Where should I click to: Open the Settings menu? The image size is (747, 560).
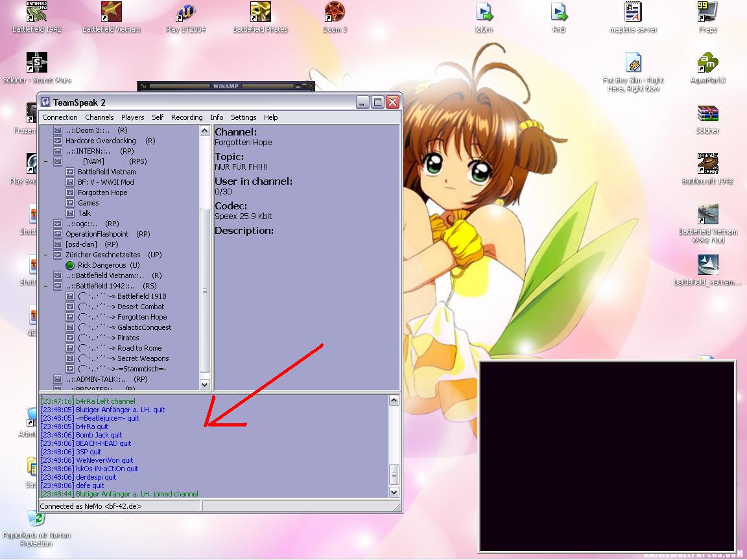(x=243, y=117)
